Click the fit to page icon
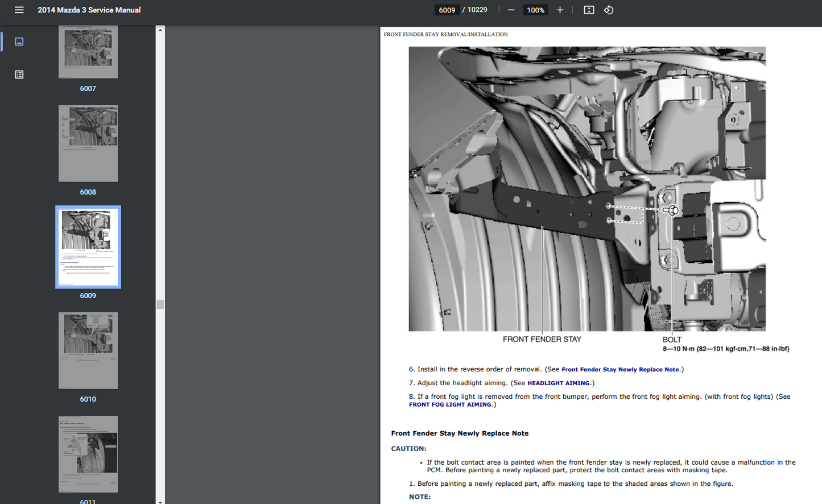The image size is (822, 504). (x=589, y=10)
